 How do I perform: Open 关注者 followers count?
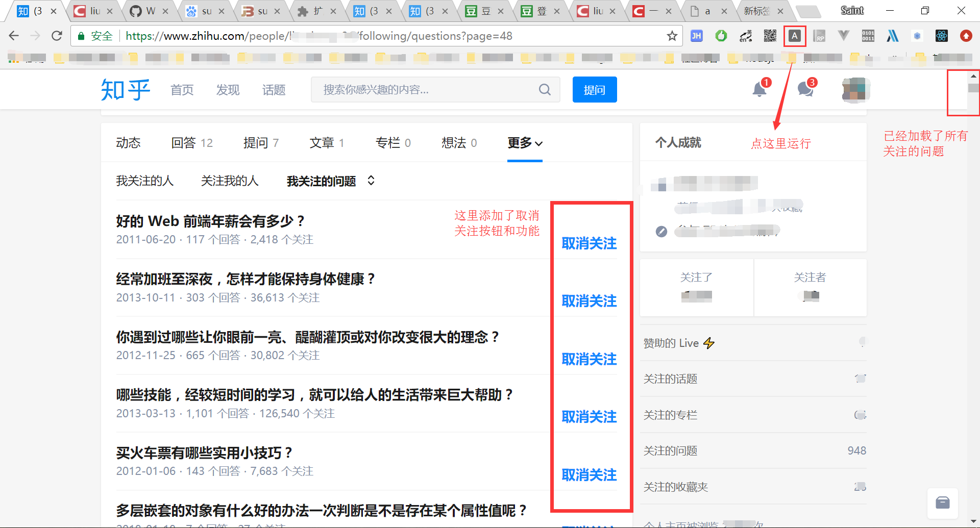(810, 287)
